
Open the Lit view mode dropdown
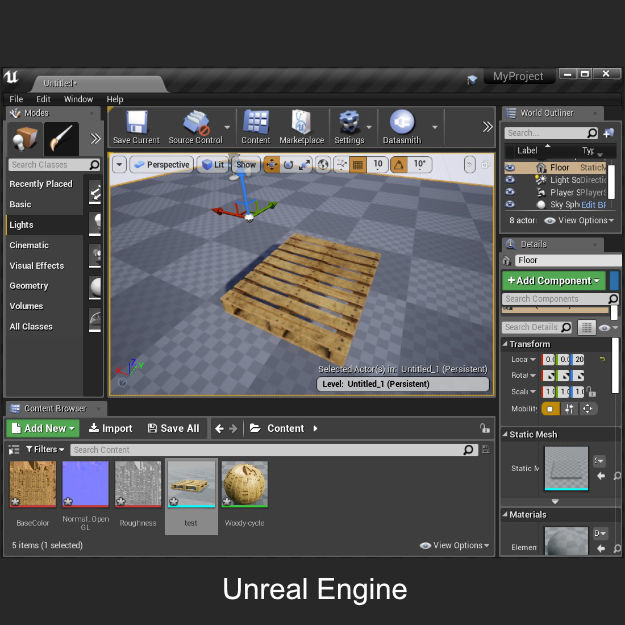point(212,165)
